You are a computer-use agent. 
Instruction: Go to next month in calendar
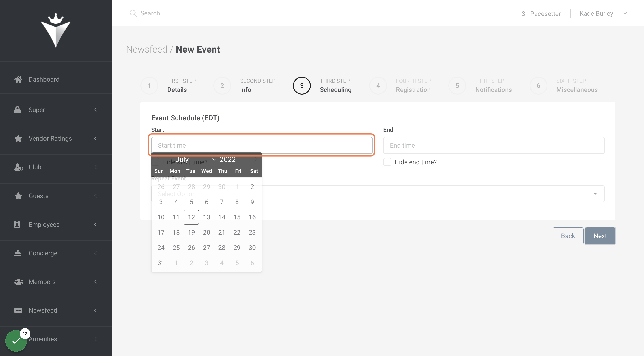tap(255, 159)
